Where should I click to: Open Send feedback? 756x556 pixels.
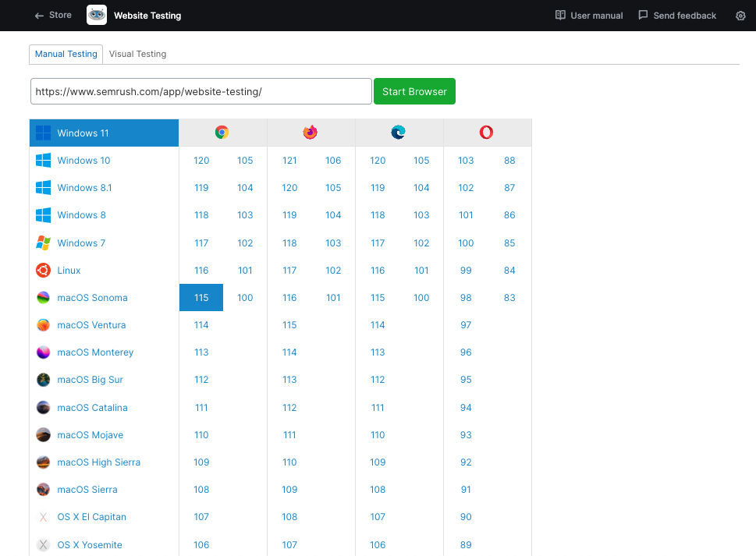[x=676, y=15]
